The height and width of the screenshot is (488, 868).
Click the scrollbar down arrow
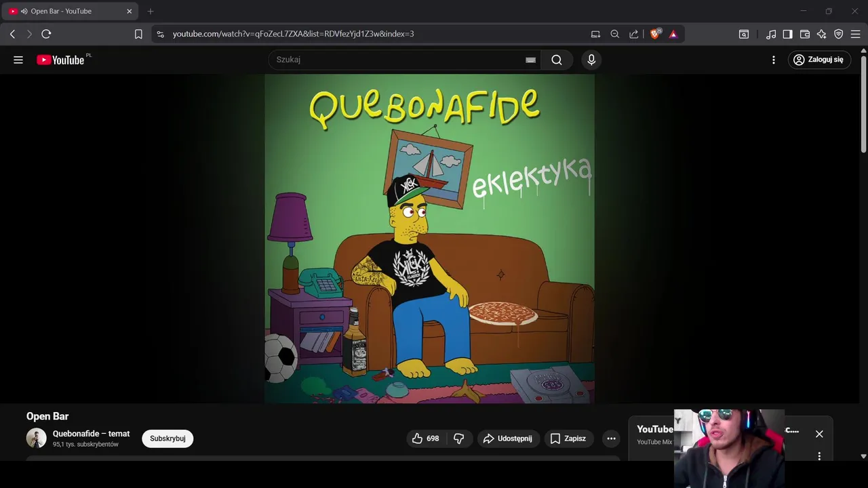click(863, 457)
